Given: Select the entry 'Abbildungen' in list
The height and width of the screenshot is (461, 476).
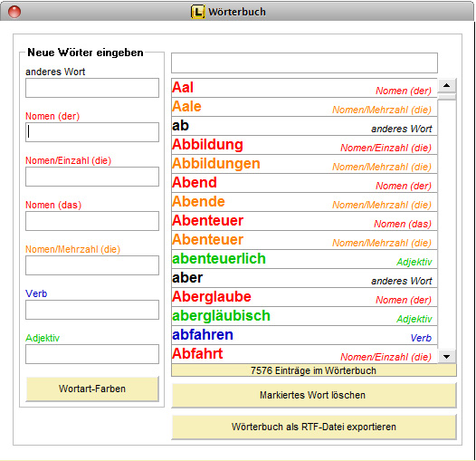Looking at the screenshot, I should (304, 164).
